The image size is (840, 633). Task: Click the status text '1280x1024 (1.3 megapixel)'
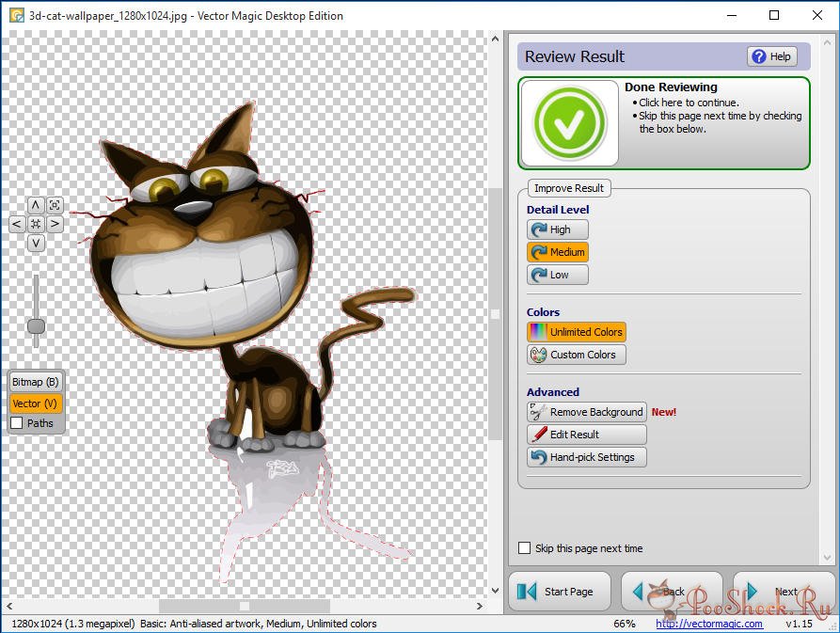click(73, 624)
